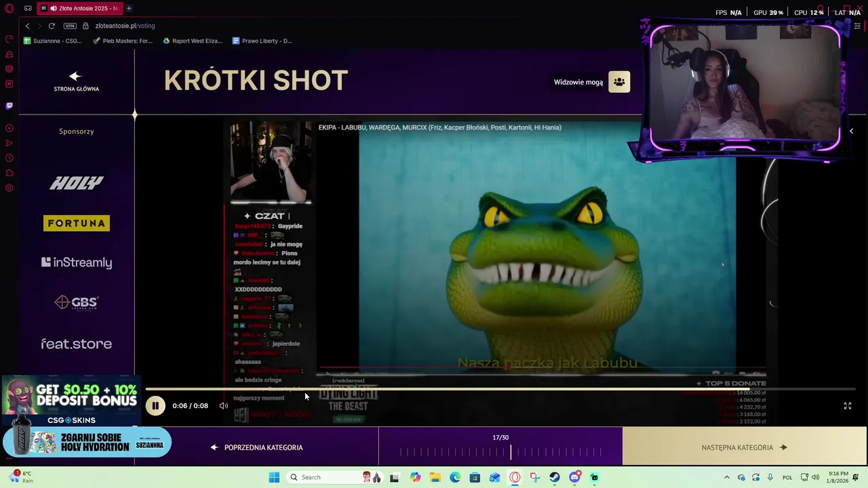Click the current category marker under 17/30
868x488 pixels.
[511, 452]
